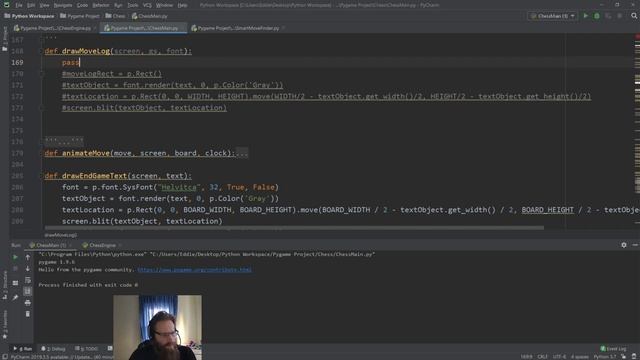Open Search Everywhere magnifier icon
Viewport: 640px width, 360px height.
tap(634, 16)
